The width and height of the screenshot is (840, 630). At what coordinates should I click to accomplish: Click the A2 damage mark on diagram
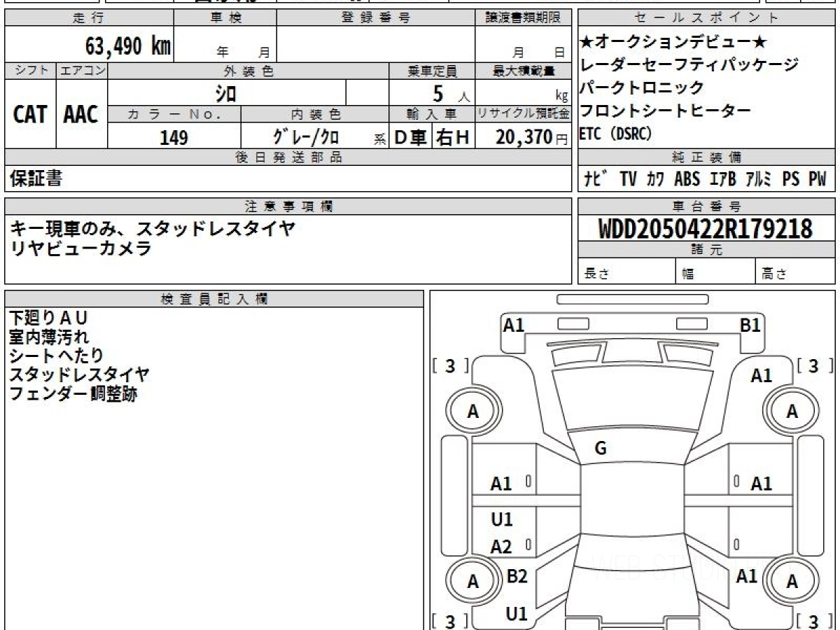(x=501, y=547)
